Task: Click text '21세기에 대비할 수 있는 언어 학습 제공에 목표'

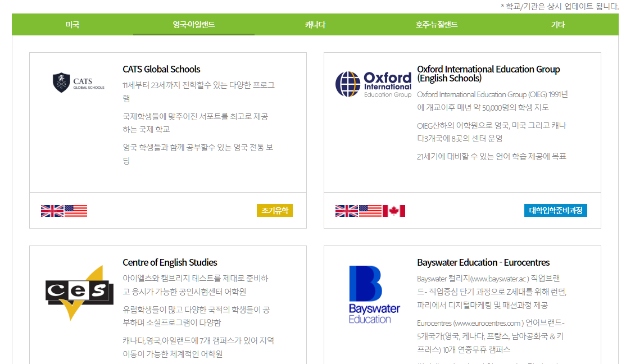Action: pos(492,157)
